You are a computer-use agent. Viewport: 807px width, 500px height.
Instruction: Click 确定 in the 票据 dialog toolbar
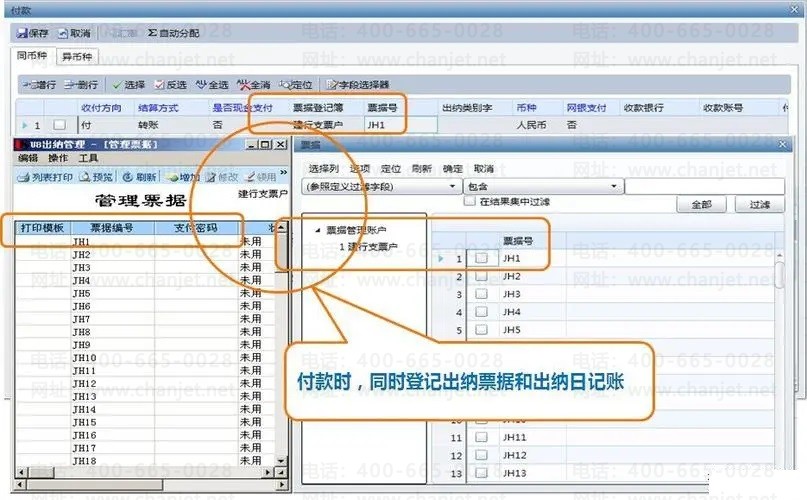pyautogui.click(x=452, y=169)
